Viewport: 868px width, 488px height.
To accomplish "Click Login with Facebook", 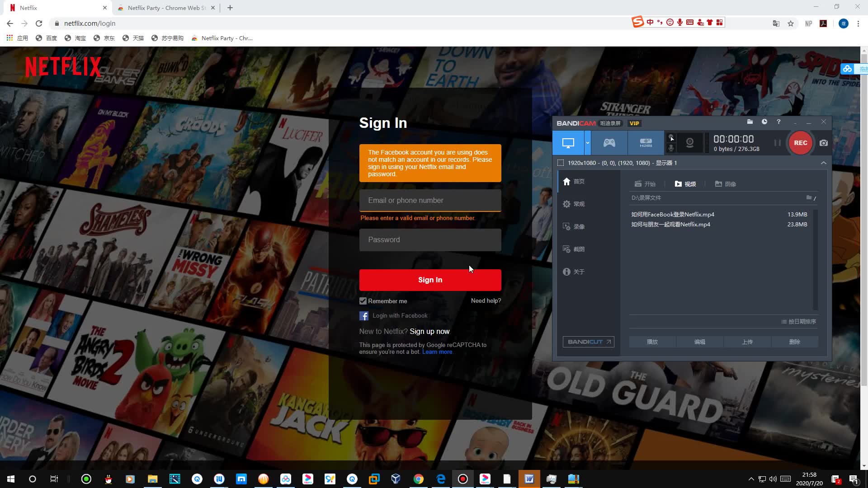I will pyautogui.click(x=393, y=315).
